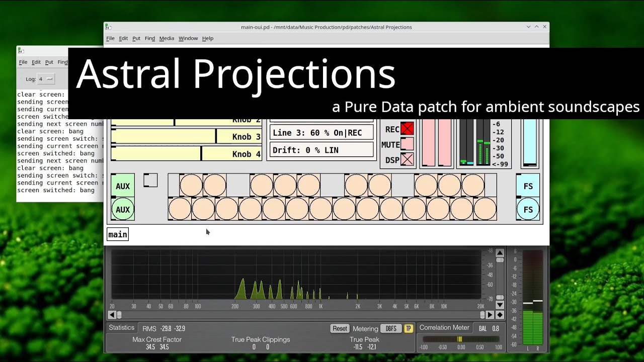The height and width of the screenshot is (362, 644).
Task: Click the yellow TP metering button
Action: pyautogui.click(x=409, y=328)
